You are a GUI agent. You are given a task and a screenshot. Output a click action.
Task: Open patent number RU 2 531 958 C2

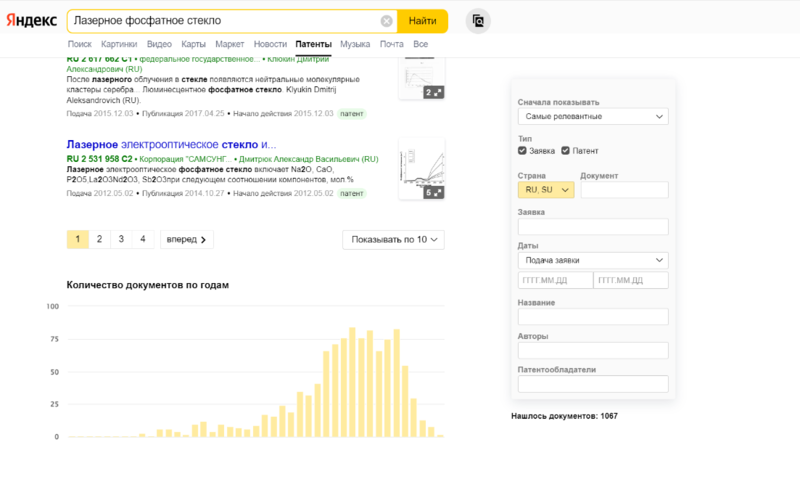tap(99, 159)
